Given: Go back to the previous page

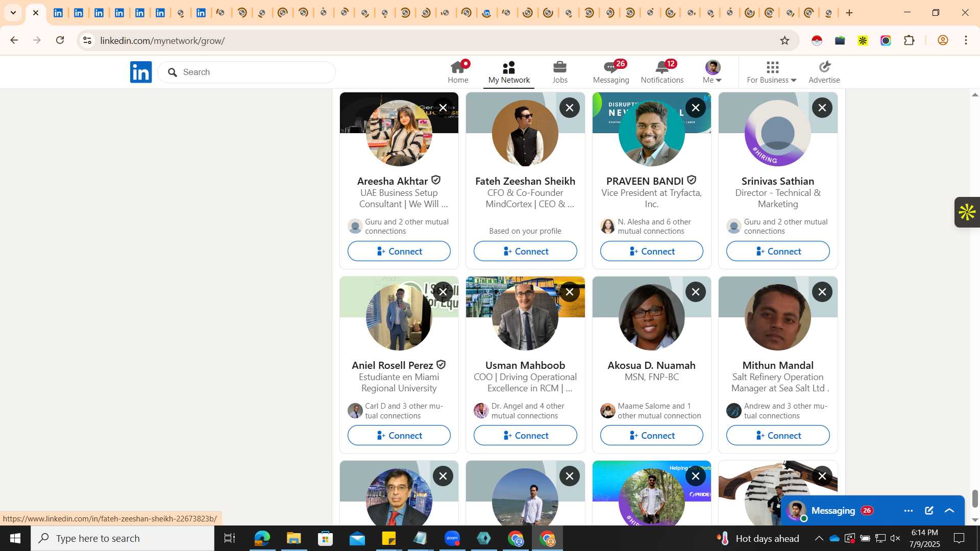Looking at the screenshot, I should [14, 40].
